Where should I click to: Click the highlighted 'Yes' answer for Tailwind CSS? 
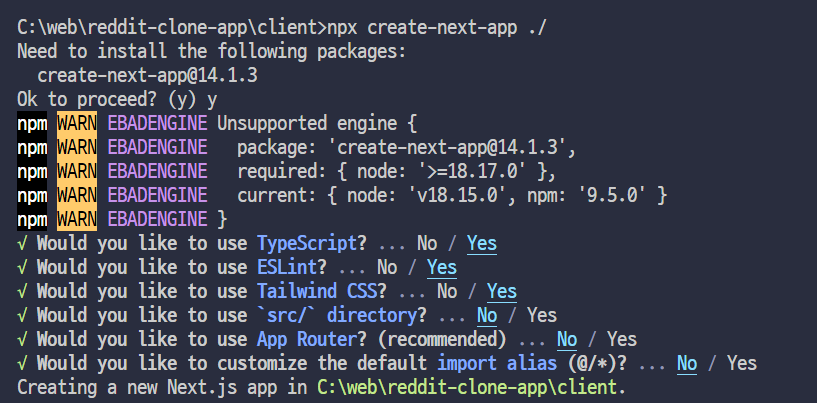[502, 291]
